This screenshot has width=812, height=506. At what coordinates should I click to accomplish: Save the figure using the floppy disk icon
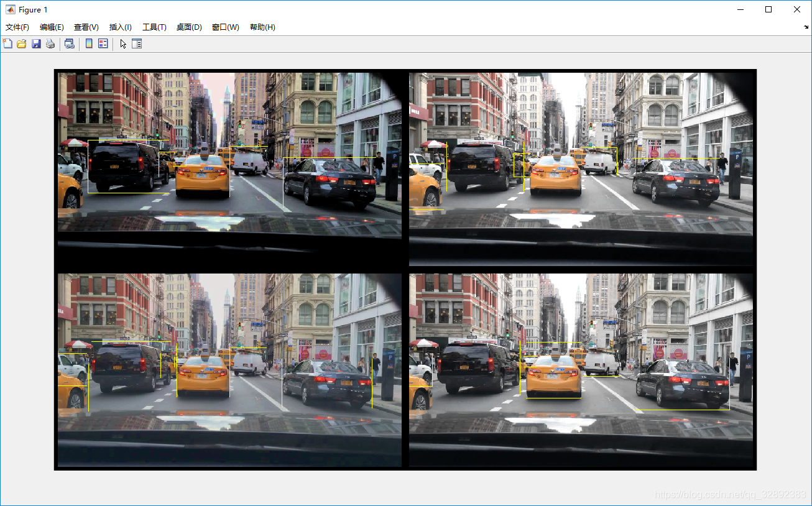pyautogui.click(x=36, y=44)
